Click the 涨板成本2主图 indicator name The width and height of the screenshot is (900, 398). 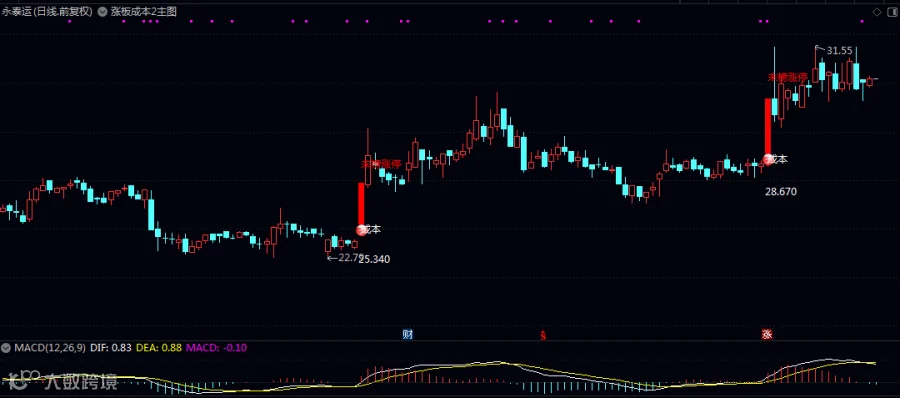pyautogui.click(x=143, y=11)
